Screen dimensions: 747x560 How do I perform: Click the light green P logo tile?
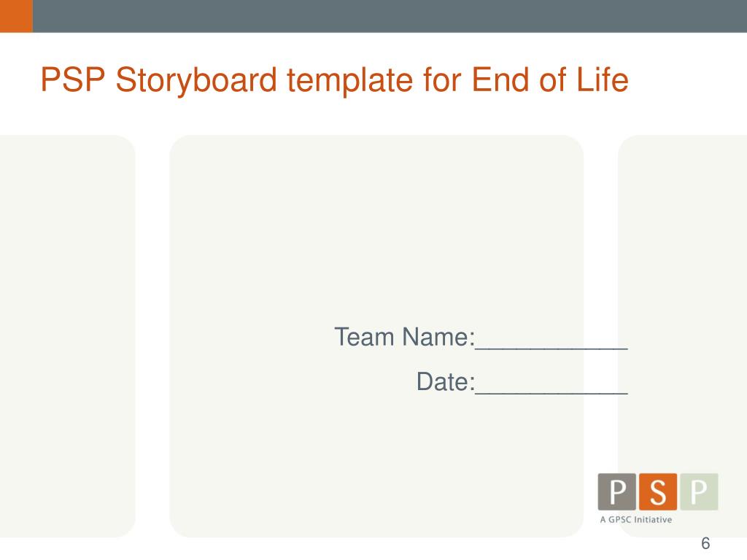tap(699, 492)
